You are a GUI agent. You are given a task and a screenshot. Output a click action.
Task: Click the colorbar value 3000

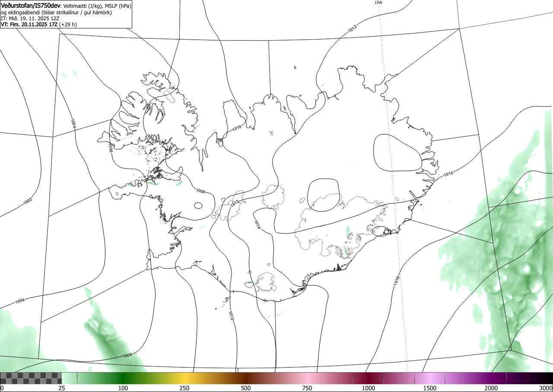coord(546,388)
